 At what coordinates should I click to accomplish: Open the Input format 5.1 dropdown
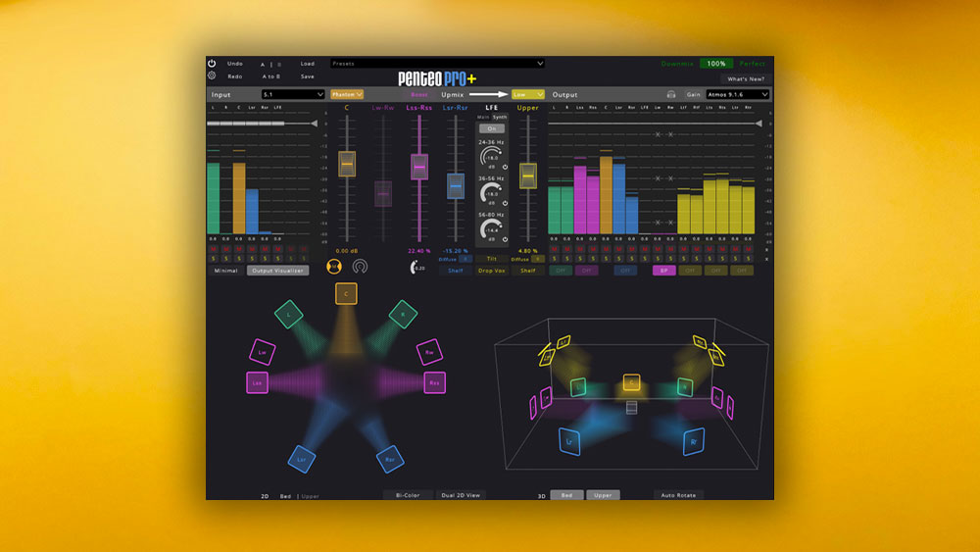coord(292,94)
